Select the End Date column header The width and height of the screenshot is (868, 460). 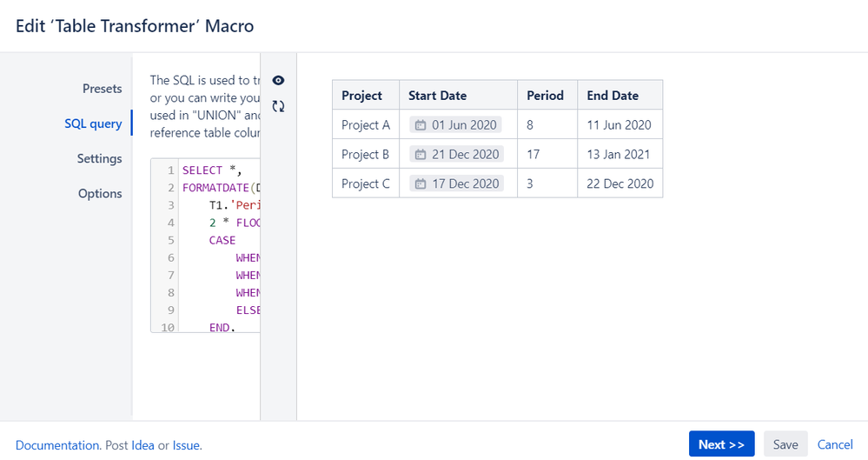click(x=613, y=96)
